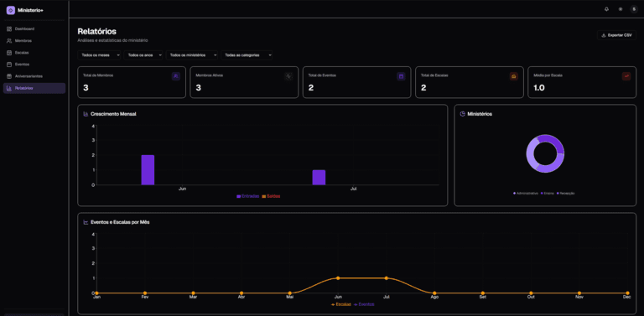Click the Fev axis label in line chart
Screen dimensions: 644x316
coord(144,296)
